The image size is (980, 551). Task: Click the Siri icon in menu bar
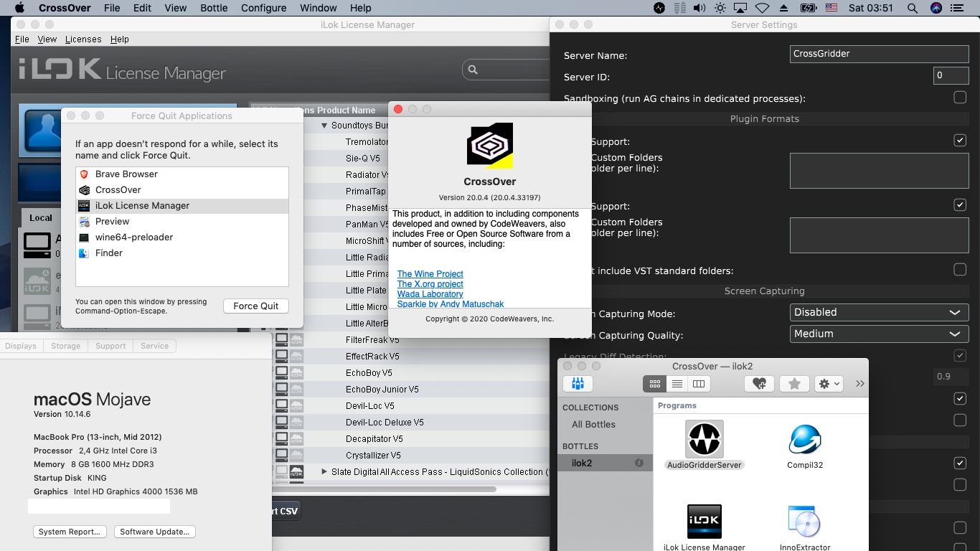[x=936, y=8]
